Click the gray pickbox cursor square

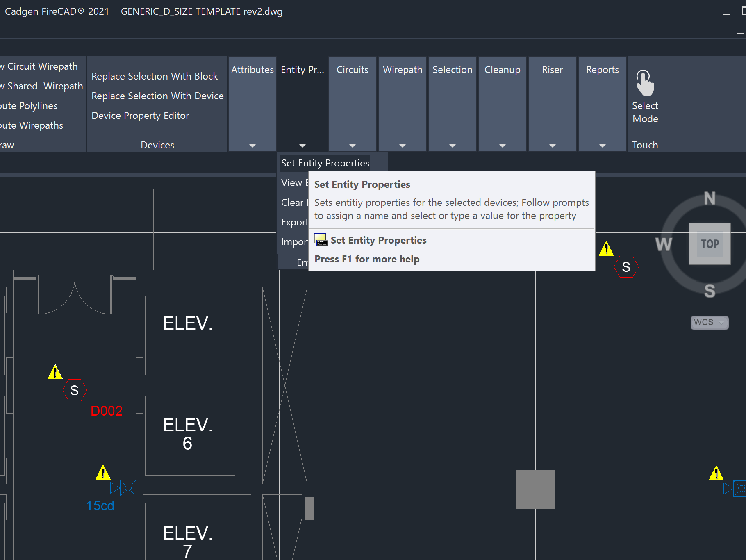pos(535,489)
